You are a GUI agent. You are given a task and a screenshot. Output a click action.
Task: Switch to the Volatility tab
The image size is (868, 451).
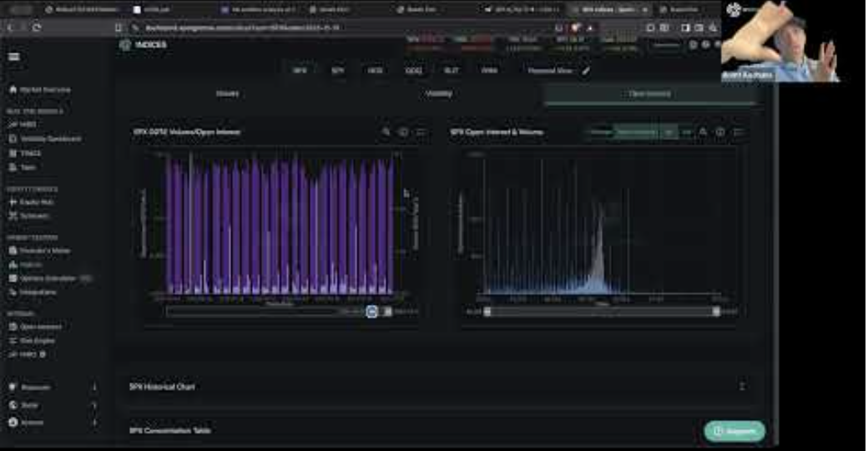click(438, 94)
